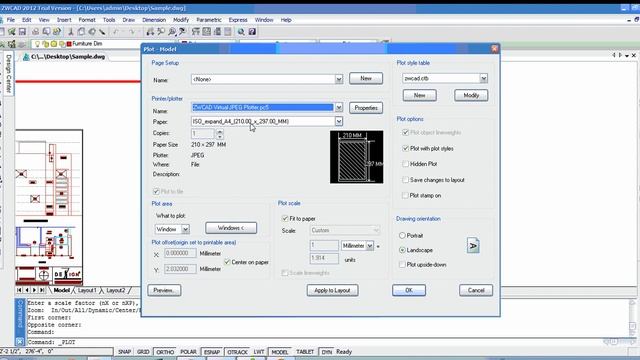
Task: Click Cancel in Plot dialog
Action: pos(476,290)
